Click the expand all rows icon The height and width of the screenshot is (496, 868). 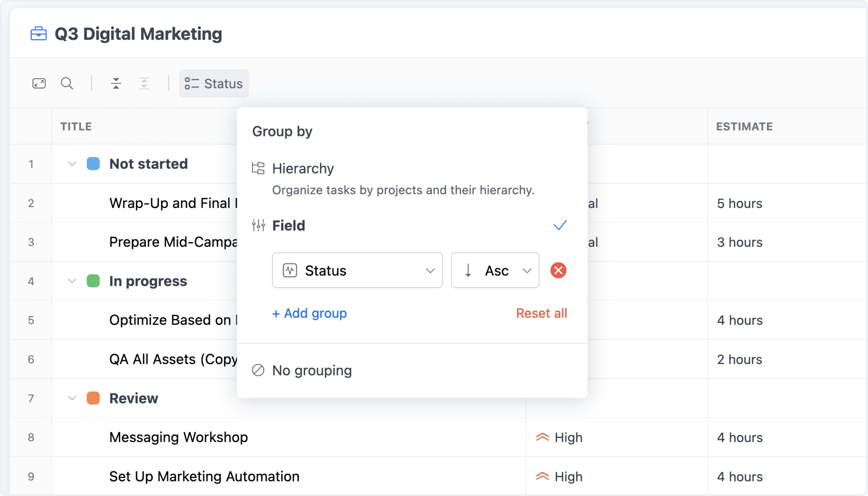[x=144, y=83]
